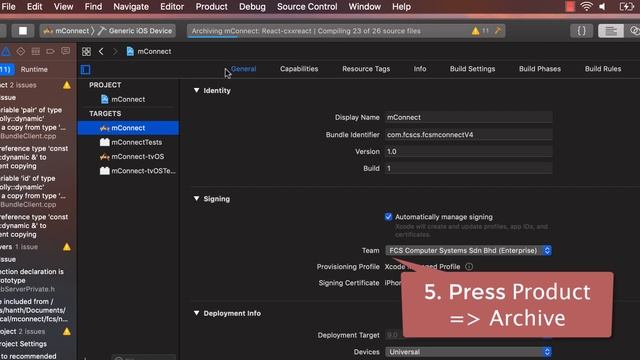Open the Devices dropdown
The height and width of the screenshot is (360, 640).
[469, 352]
